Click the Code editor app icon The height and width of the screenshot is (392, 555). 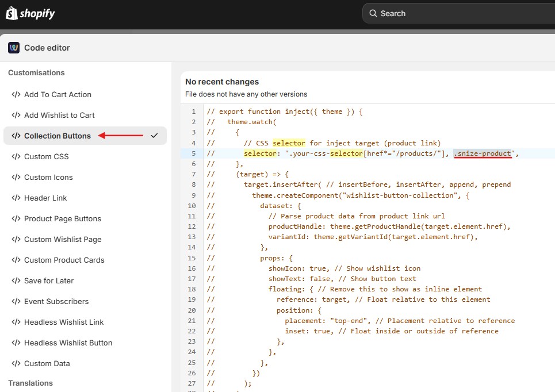[14, 48]
